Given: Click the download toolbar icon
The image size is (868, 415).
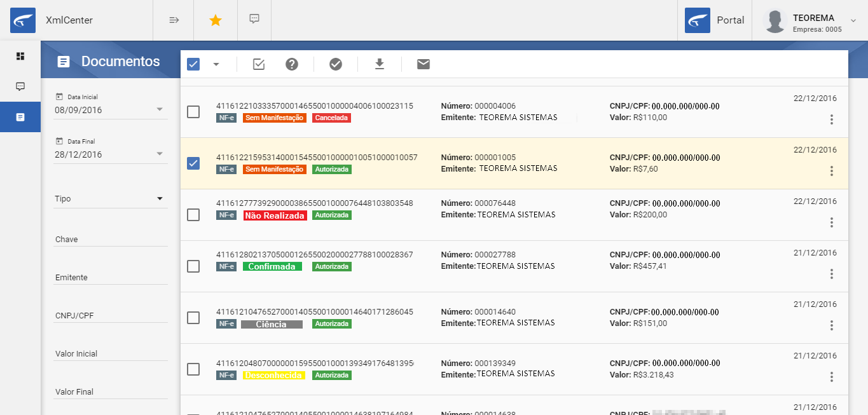Looking at the screenshot, I should (x=380, y=64).
